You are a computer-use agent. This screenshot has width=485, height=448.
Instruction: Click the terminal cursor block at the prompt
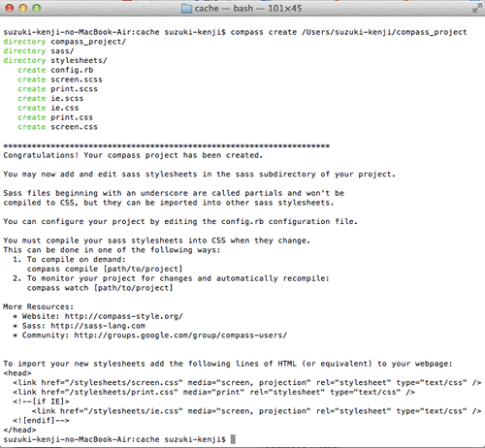(233, 439)
